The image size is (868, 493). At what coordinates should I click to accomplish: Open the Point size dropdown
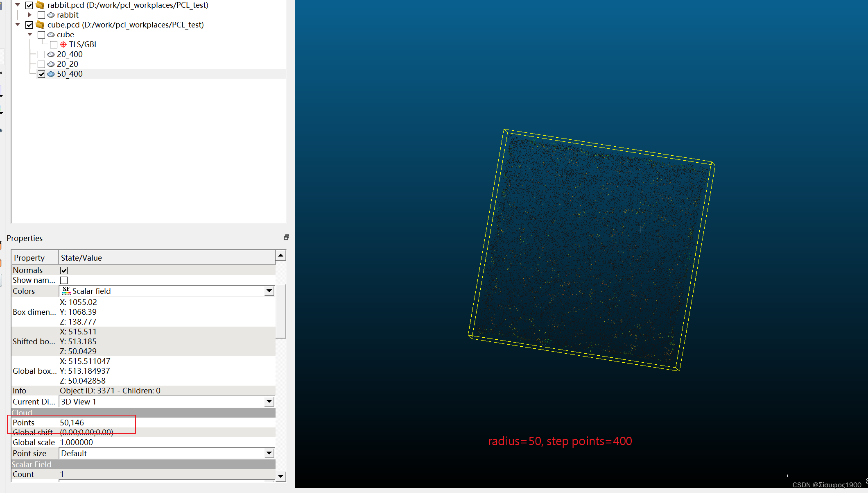(x=269, y=453)
